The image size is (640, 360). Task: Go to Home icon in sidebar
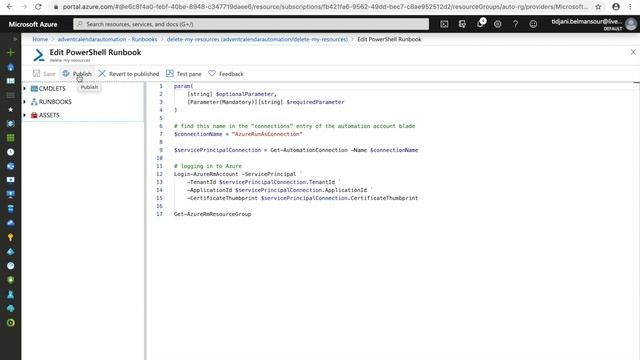click(x=11, y=67)
